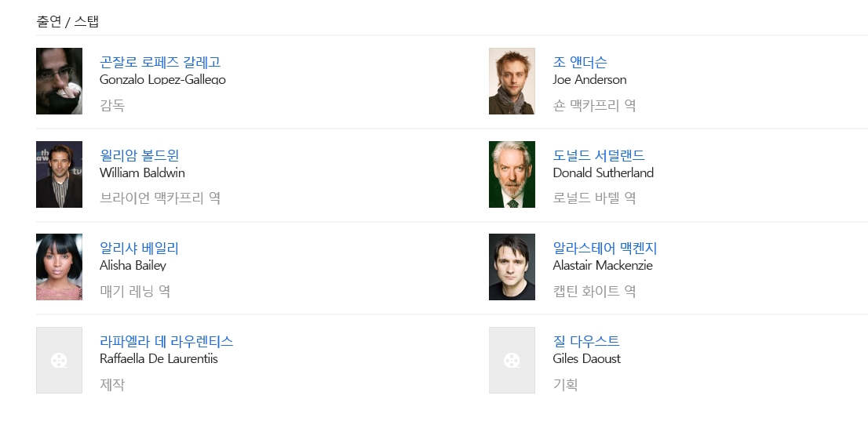
Task: Open William Baldwin's photo thumbnail
Action: (59, 174)
